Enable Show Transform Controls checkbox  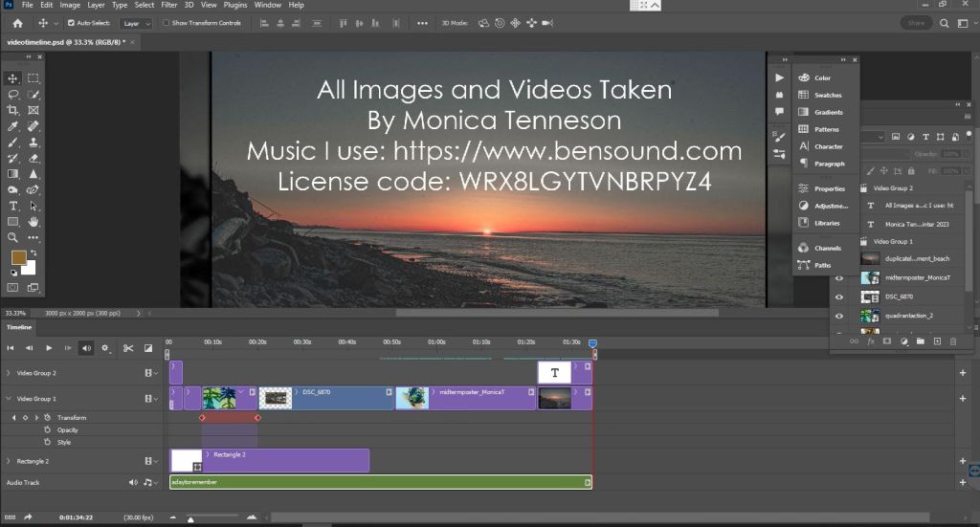165,23
